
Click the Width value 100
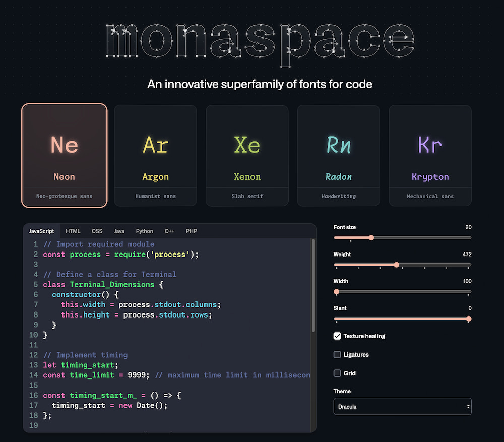point(467,281)
